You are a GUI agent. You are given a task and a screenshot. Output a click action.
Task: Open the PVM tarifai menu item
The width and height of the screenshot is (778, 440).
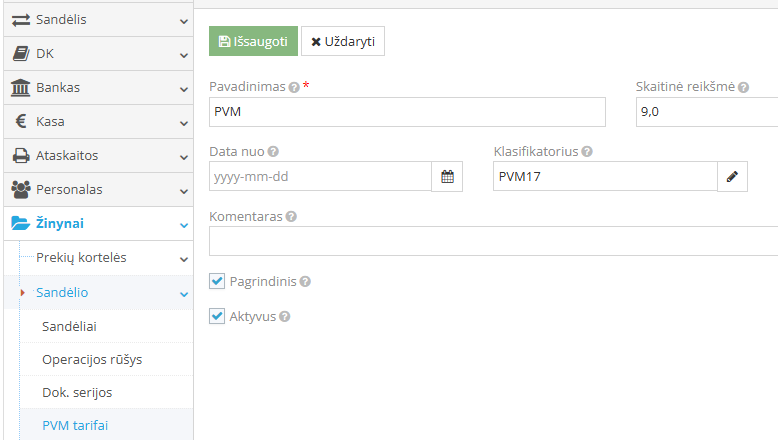tap(75, 426)
